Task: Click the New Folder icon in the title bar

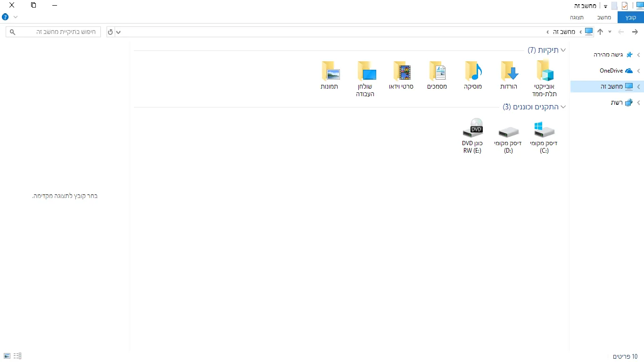Action: [614, 6]
